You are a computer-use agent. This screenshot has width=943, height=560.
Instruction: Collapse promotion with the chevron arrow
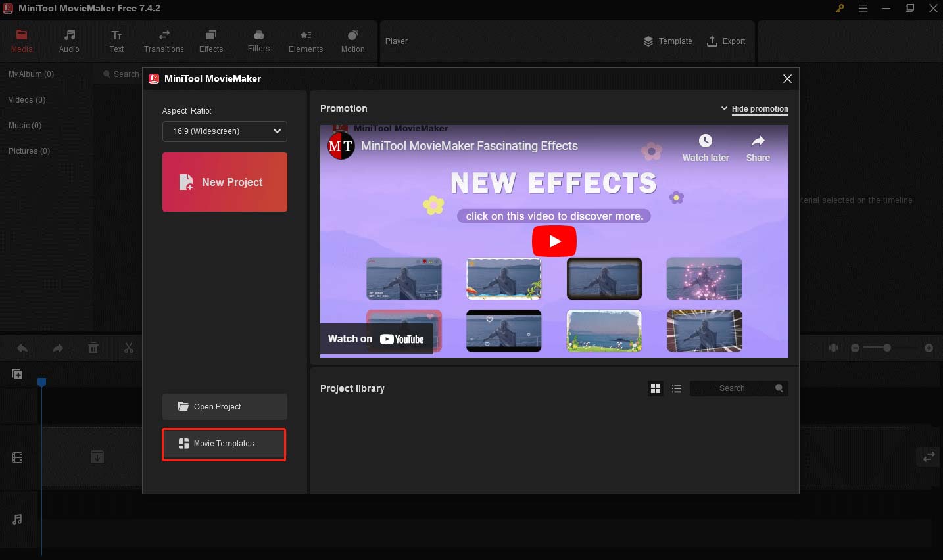tap(724, 108)
